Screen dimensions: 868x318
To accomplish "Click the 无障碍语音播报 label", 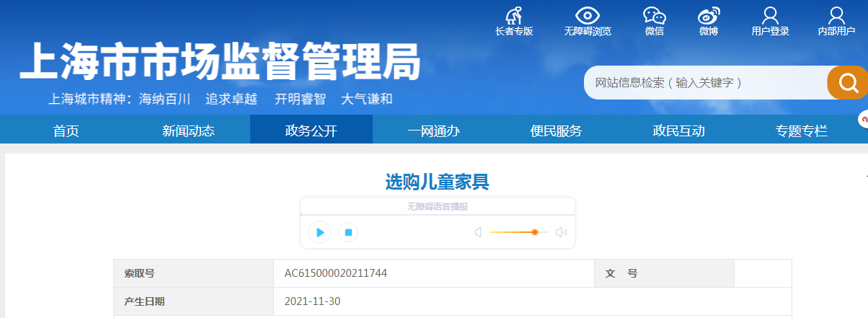I will pos(438,207).
